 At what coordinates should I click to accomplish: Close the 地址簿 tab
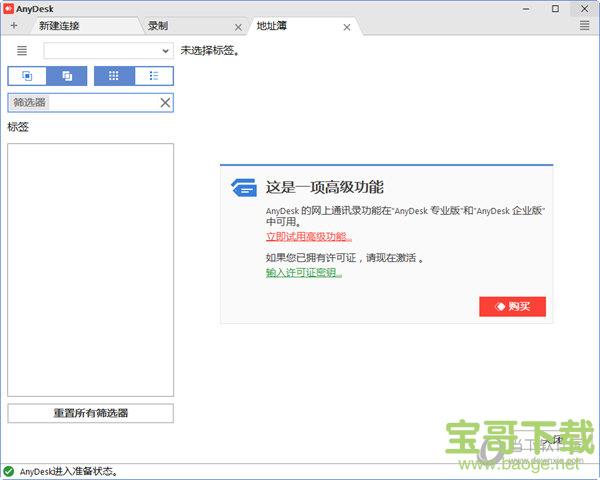coord(347,27)
